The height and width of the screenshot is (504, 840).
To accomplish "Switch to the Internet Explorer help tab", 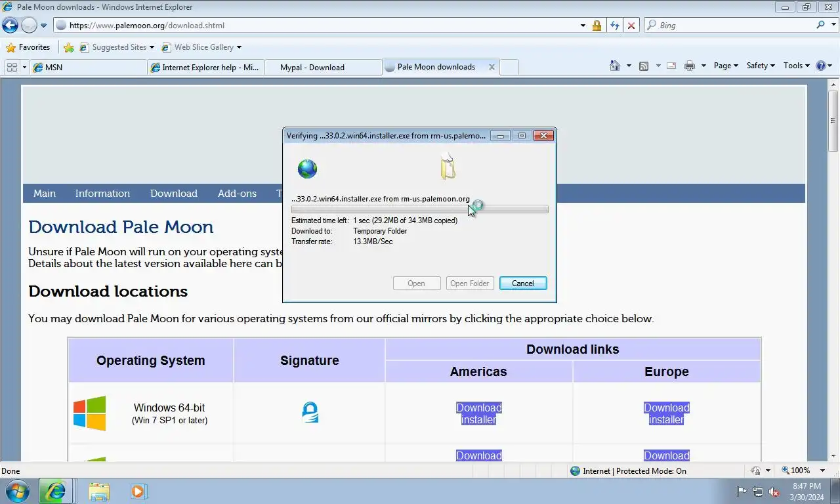I will (206, 67).
